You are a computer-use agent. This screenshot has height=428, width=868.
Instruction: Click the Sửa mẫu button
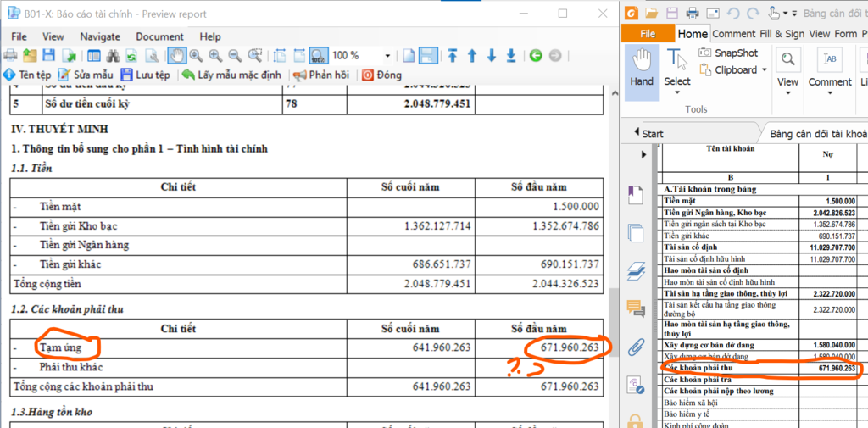[x=86, y=75]
